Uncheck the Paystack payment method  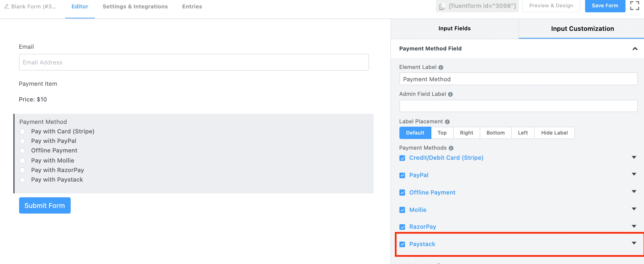[402, 244]
